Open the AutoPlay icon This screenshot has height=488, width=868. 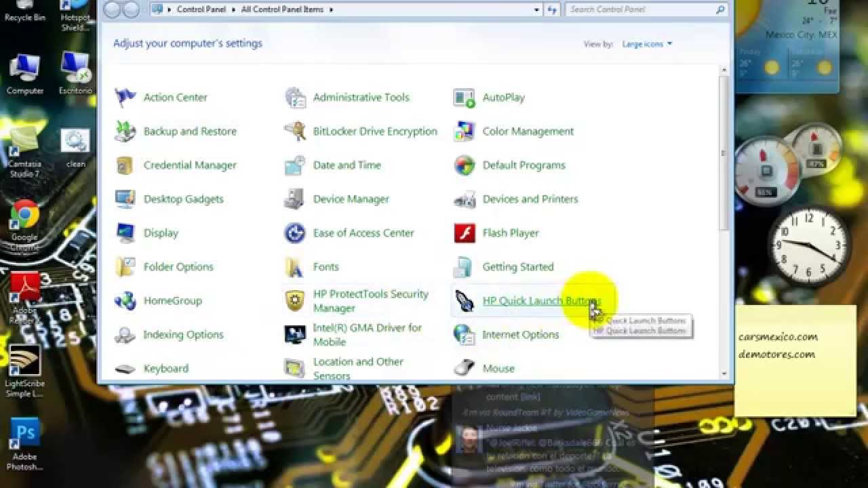(465, 98)
